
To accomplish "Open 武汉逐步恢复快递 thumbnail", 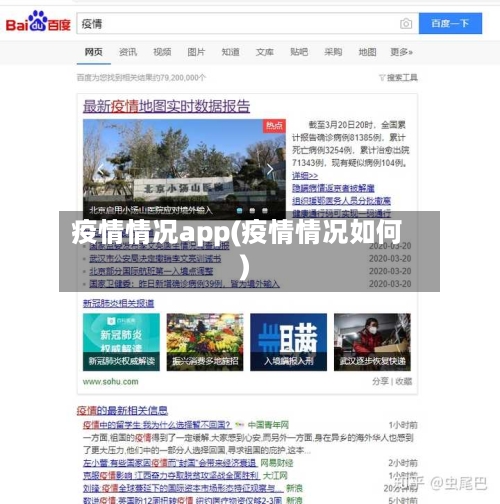I will coord(372,342).
